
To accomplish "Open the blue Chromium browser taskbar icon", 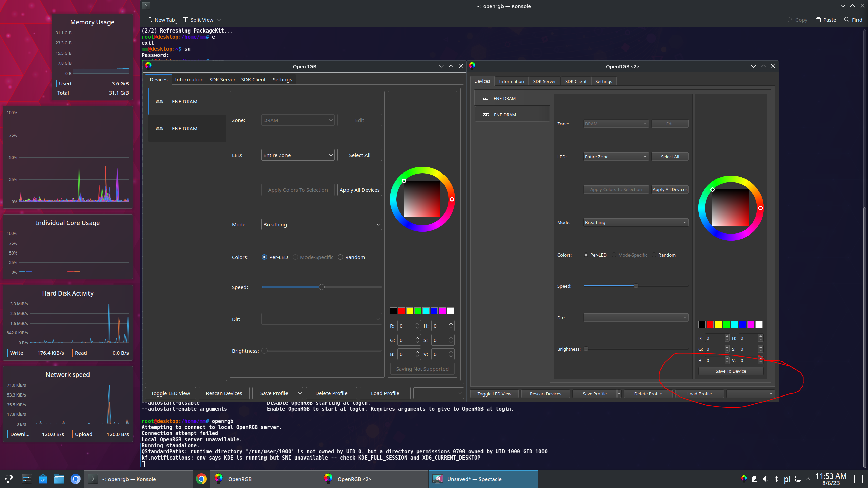I will pyautogui.click(x=76, y=479).
